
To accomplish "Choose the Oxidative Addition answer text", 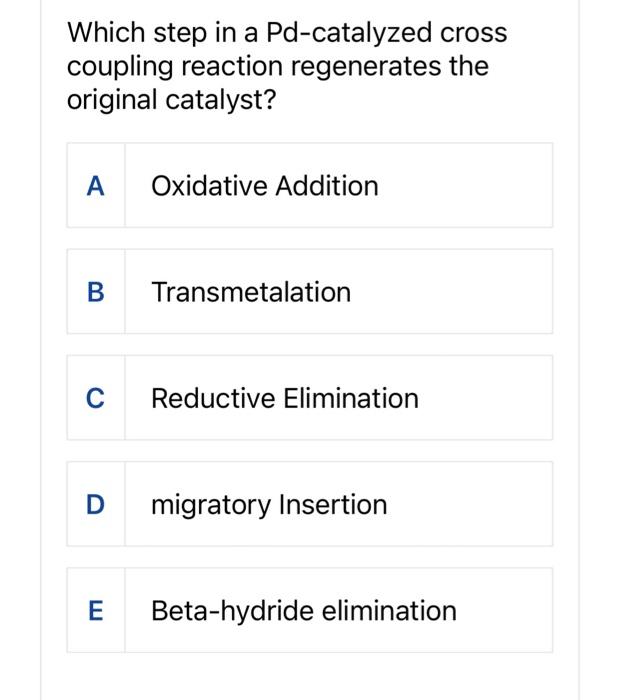I will point(264,186).
